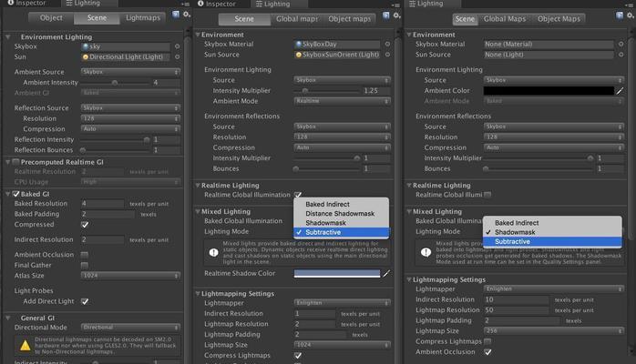636x364 pixels.
Task: Open Atlas Size 1024 dropdown
Action: point(130,276)
